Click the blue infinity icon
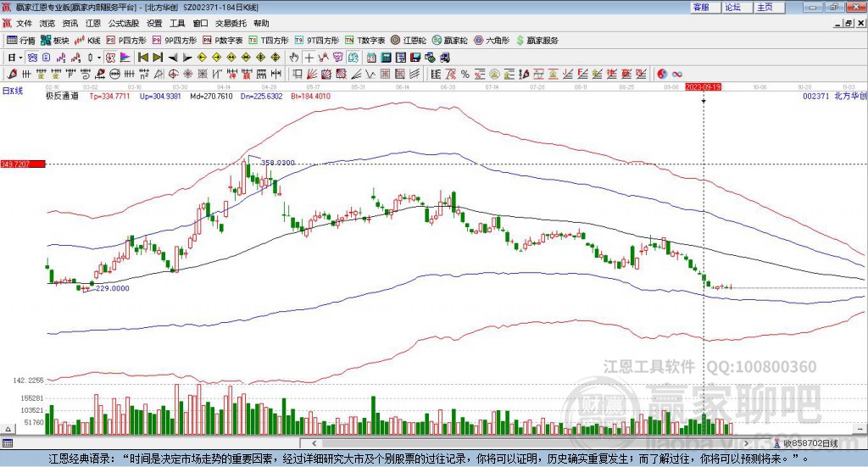The image size is (868, 467). 677,74
